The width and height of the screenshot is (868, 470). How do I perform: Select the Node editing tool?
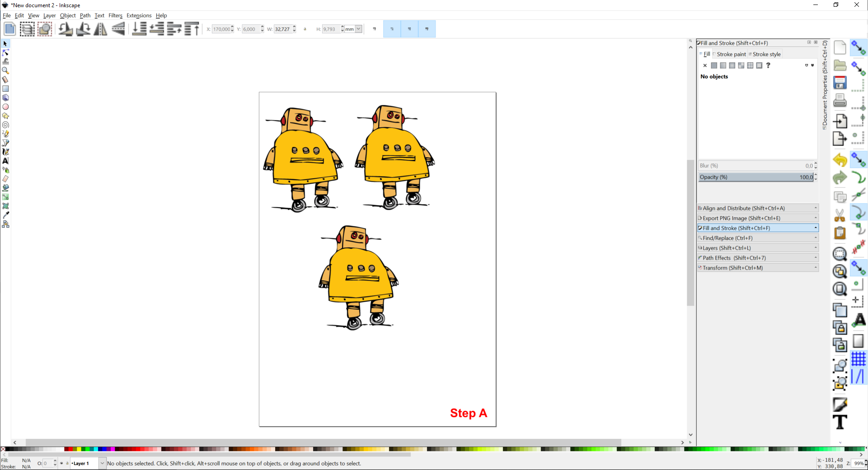coord(6,52)
